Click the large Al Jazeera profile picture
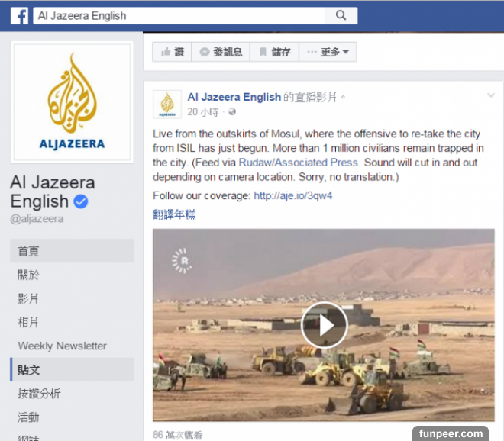The height and width of the screenshot is (441, 504). point(72,102)
